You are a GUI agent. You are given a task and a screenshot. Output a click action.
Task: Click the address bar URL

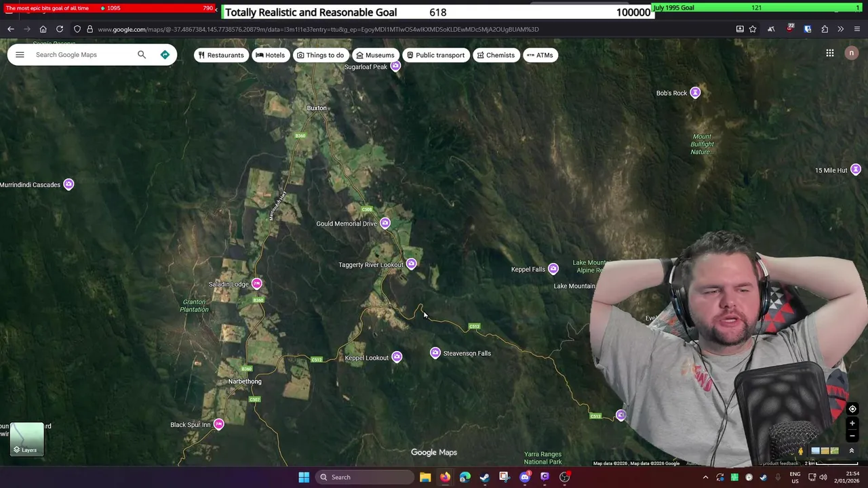point(318,29)
